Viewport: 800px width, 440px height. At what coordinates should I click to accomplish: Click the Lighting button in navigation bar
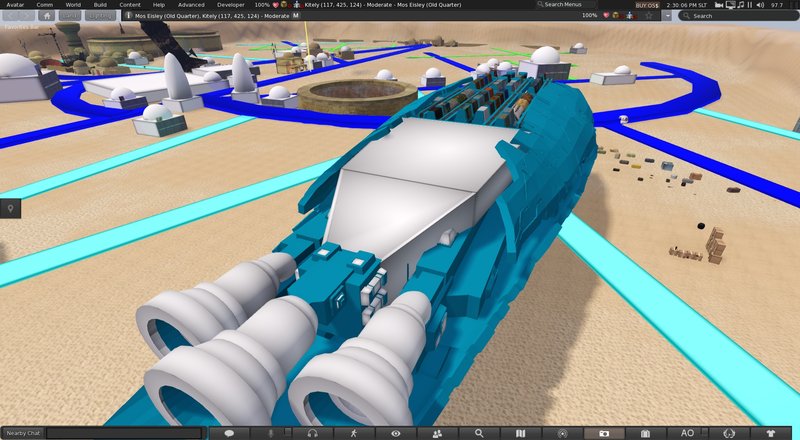pos(100,16)
